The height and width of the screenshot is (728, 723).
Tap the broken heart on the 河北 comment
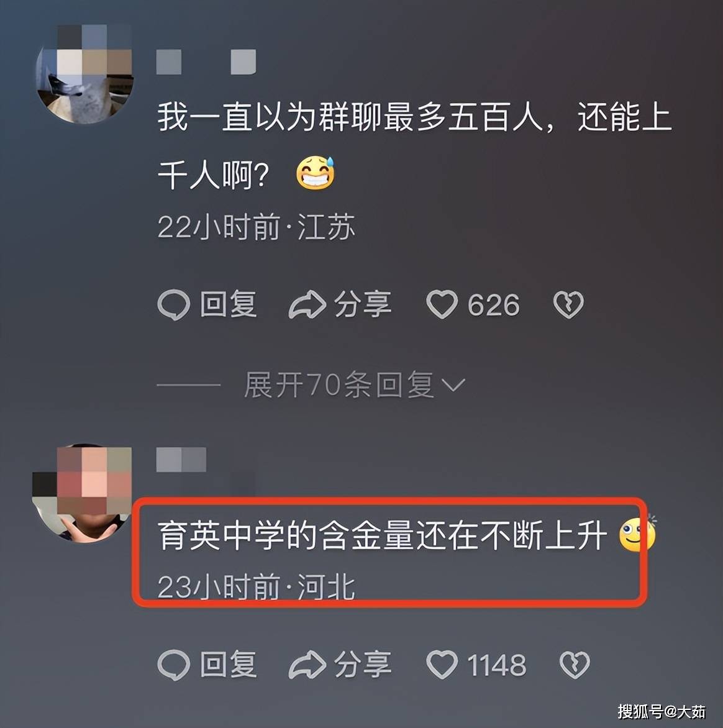pos(575,665)
